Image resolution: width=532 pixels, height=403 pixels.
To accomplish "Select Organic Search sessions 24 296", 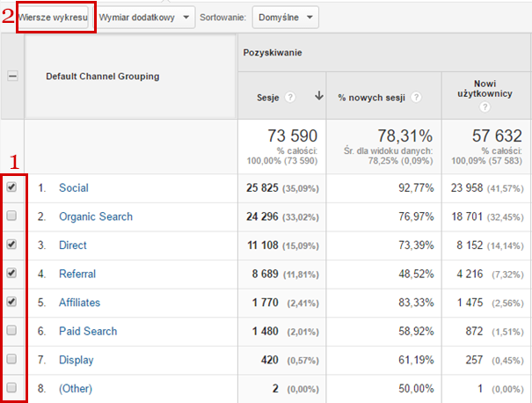I will click(262, 216).
